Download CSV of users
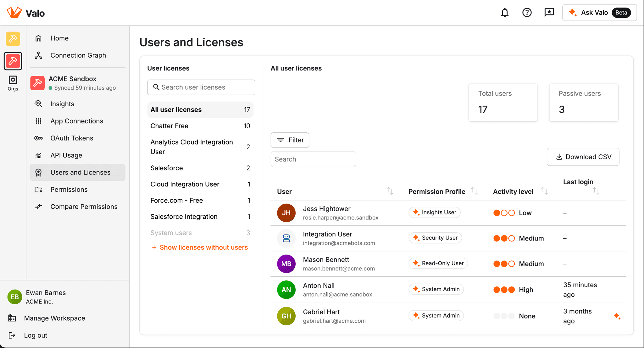The height and width of the screenshot is (348, 644). coord(583,157)
